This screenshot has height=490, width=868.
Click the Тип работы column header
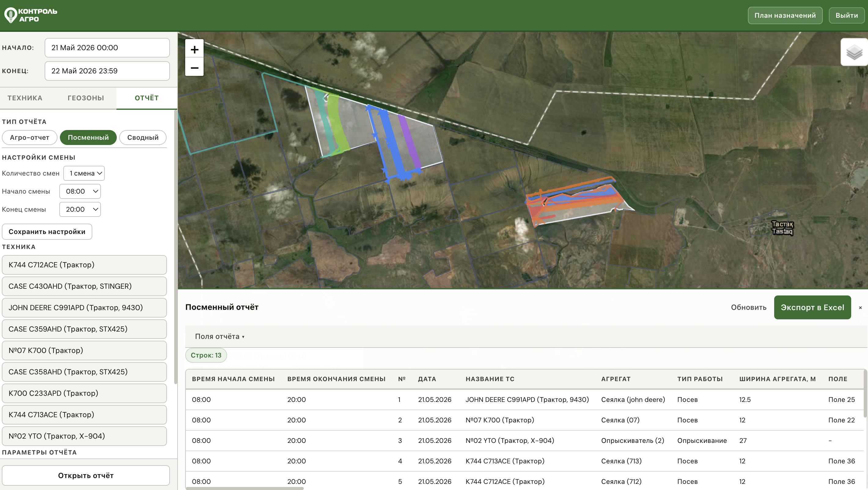(x=700, y=379)
